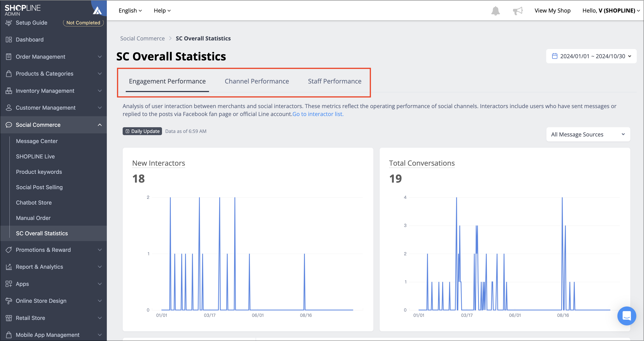644x341 pixels.
Task: Click the calendar icon in date range
Action: click(x=555, y=56)
